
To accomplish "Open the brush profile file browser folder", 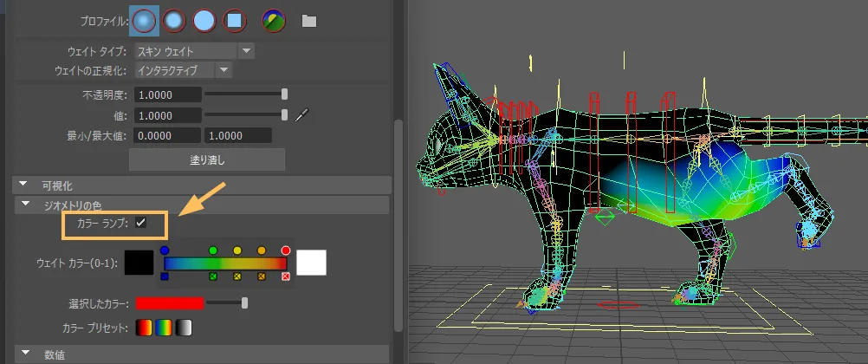I will coord(308,21).
